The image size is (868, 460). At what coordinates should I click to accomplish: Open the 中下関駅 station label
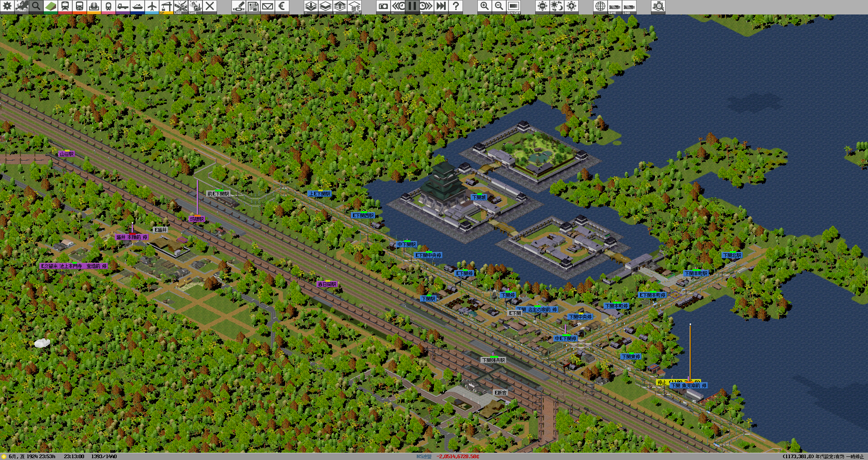coord(406,244)
